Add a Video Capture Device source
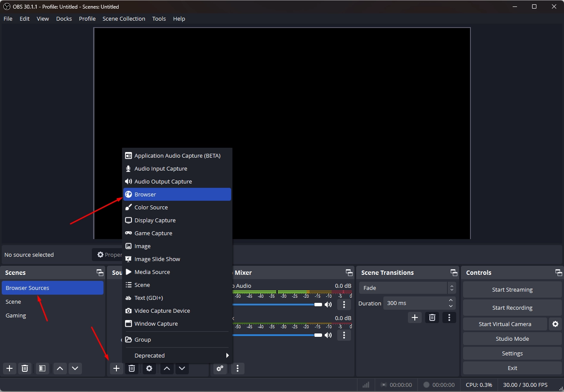564x392 pixels. (x=177, y=311)
